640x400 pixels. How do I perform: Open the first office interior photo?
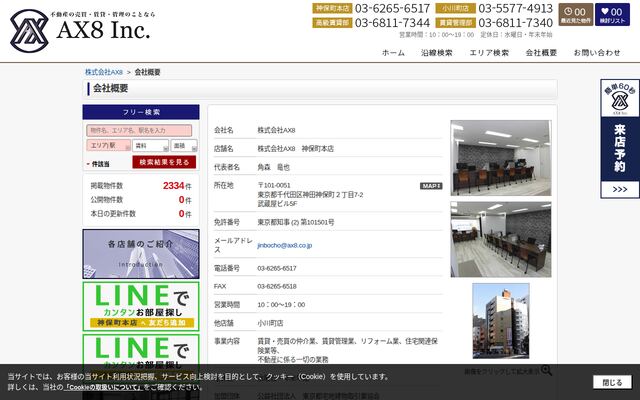click(x=501, y=158)
